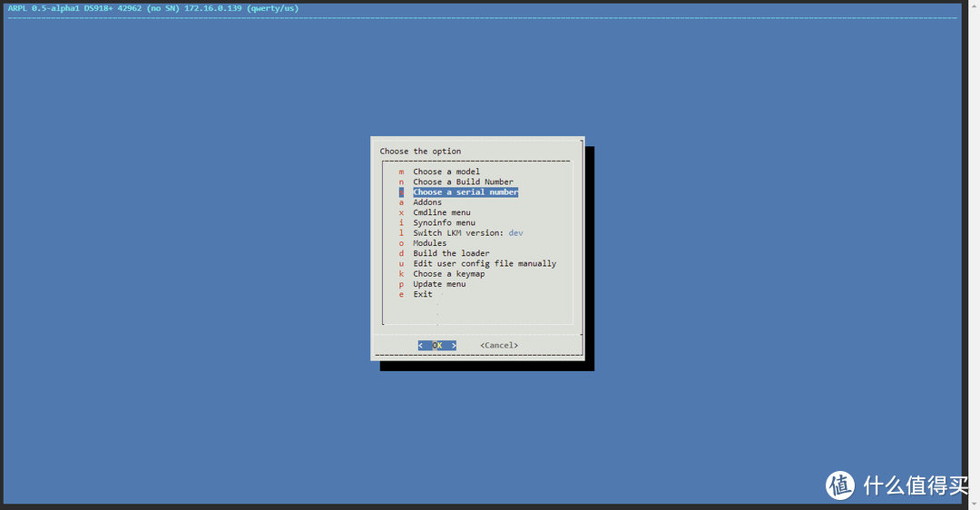Screen dimensions: 980x510
Task: Click the OK button
Action: pos(436,346)
